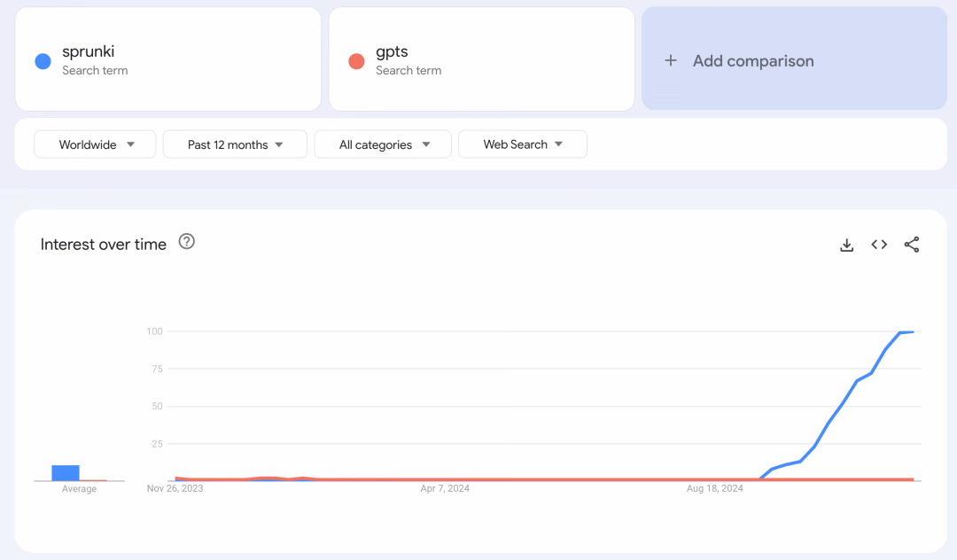Click the blue Average bar
This screenshot has width=957, height=560.
pos(66,473)
